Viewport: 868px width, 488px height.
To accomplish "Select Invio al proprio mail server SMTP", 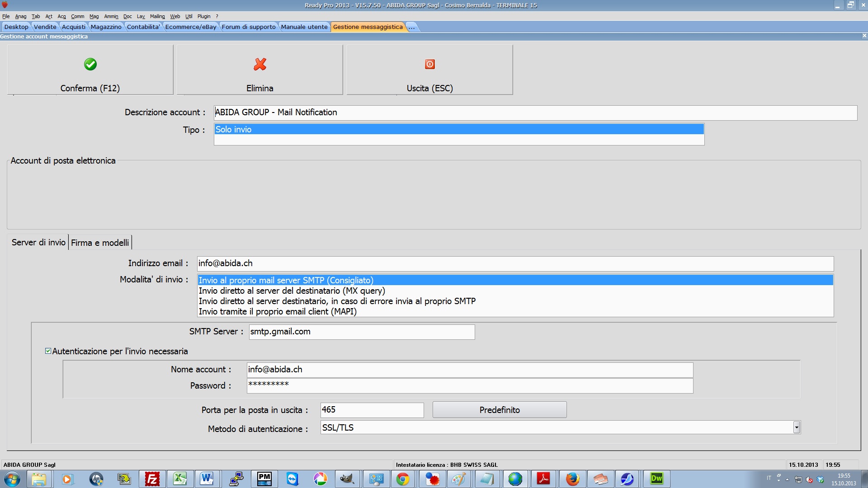I will pos(515,280).
